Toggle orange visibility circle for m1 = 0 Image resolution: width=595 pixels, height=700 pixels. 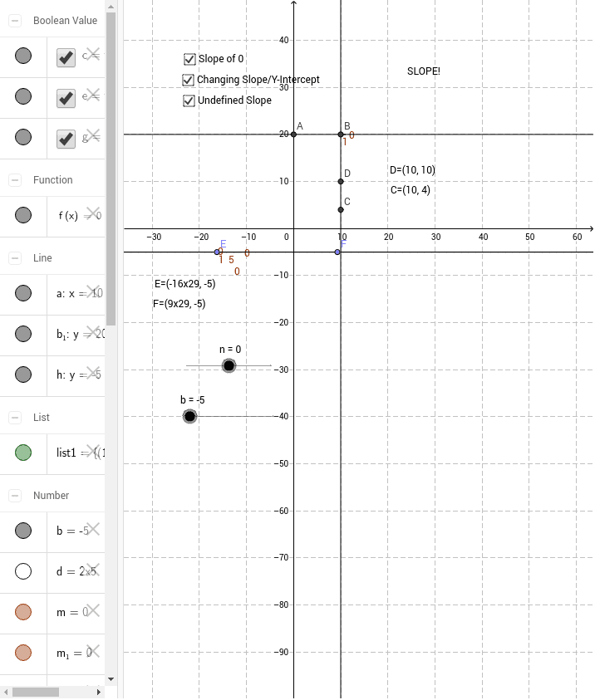[23, 653]
